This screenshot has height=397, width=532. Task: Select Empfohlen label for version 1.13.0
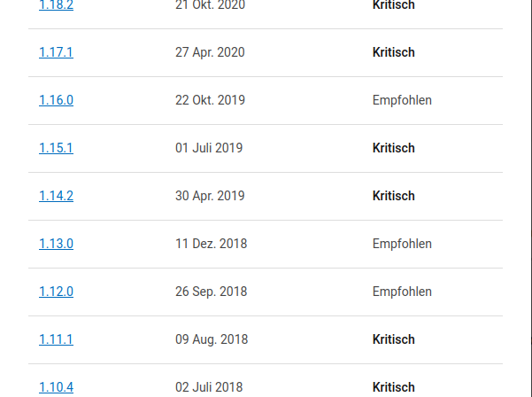402,244
